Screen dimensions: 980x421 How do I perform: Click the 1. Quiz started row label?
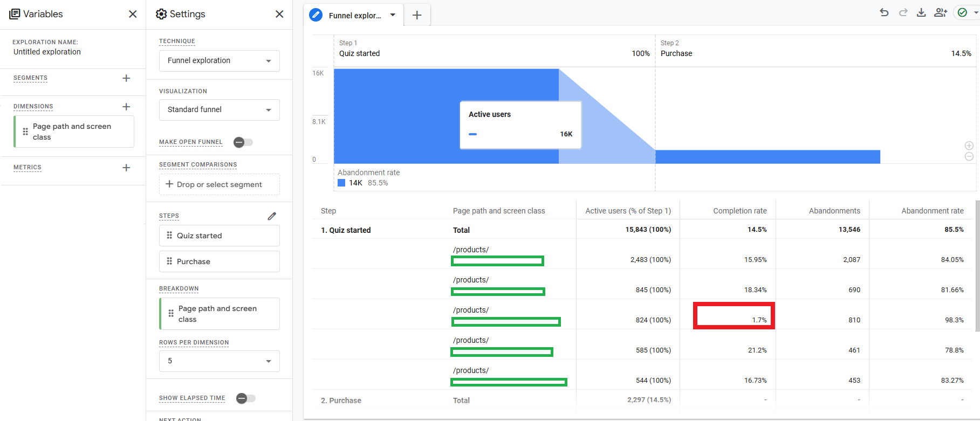point(346,230)
